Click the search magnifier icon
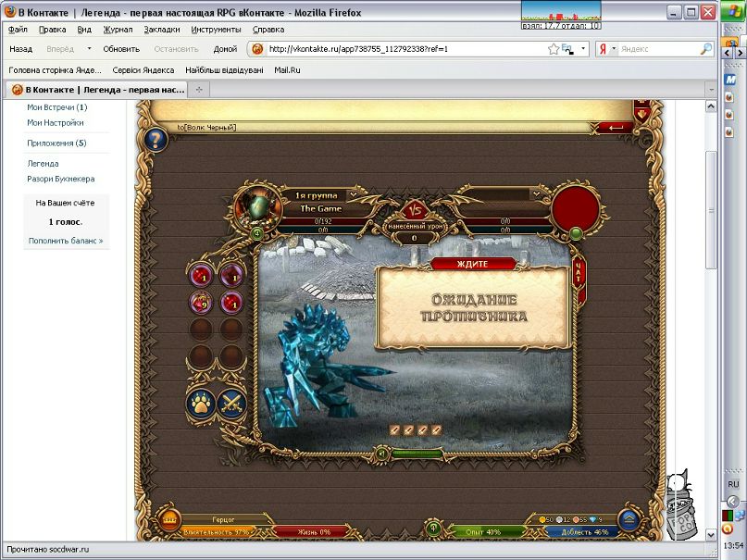Viewport: 747px width, 560px height. [706, 48]
